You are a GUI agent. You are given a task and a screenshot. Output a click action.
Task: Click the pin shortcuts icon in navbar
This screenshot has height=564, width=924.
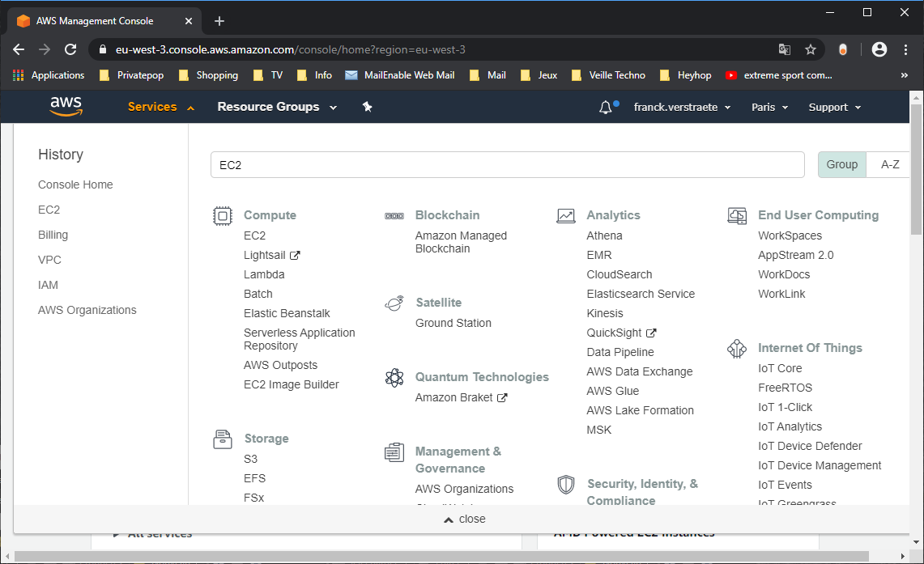367,107
